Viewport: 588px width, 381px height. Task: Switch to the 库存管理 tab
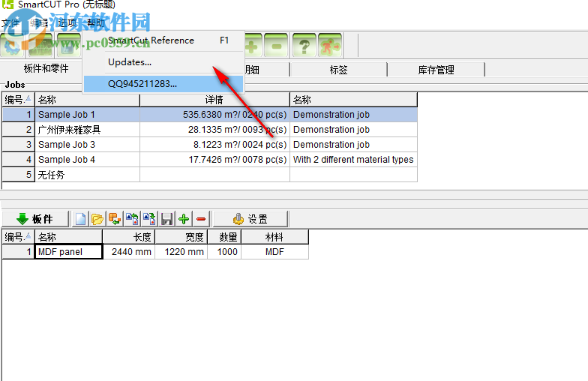tap(436, 70)
